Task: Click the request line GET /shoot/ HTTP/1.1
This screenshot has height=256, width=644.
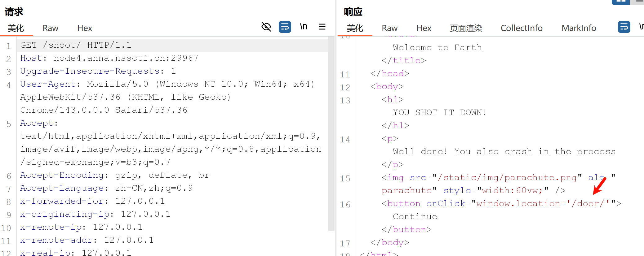Action: 76,45
